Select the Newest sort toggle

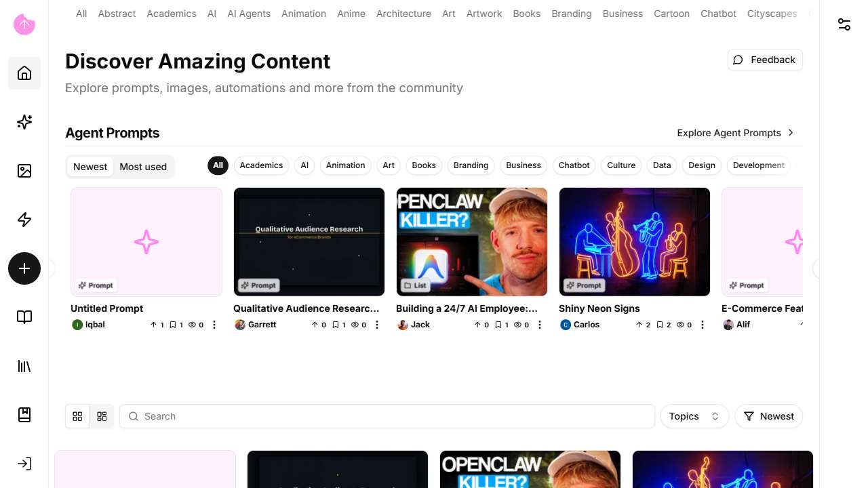[90, 167]
